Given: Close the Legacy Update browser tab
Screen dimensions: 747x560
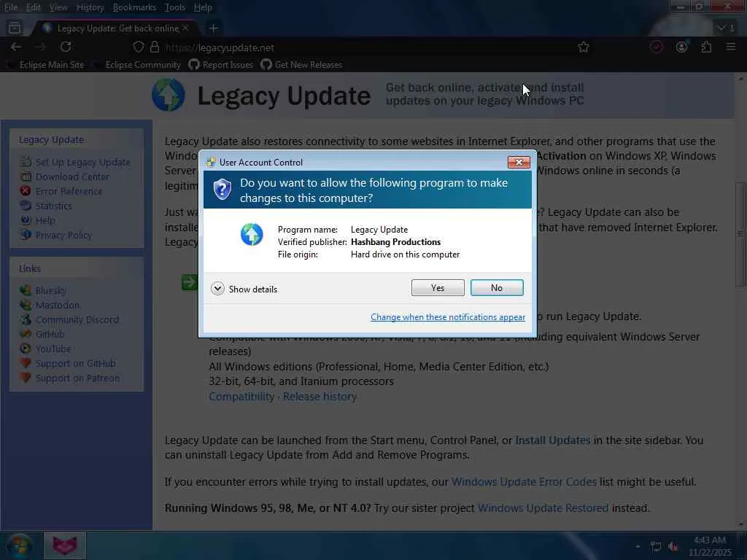Looking at the screenshot, I should point(185,28).
